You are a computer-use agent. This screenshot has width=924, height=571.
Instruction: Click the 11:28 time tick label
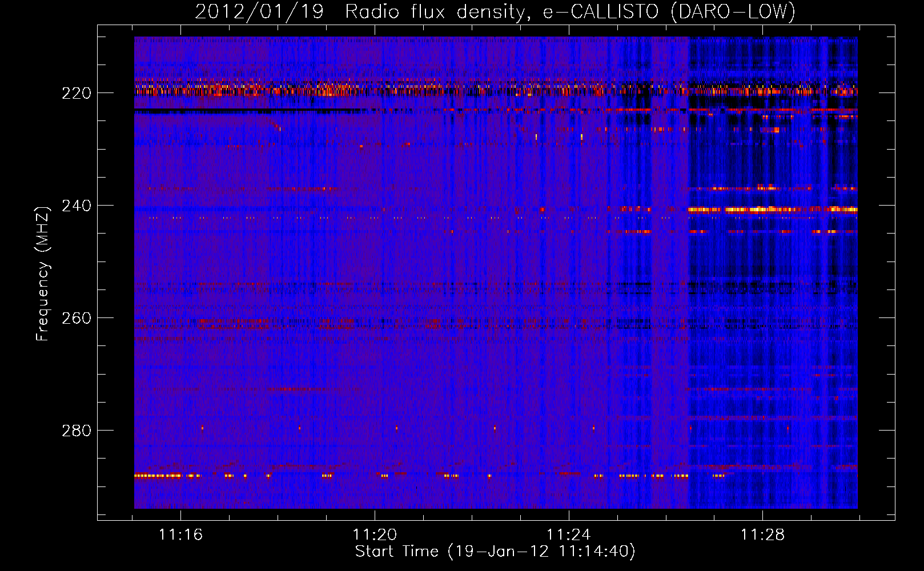[x=763, y=535]
